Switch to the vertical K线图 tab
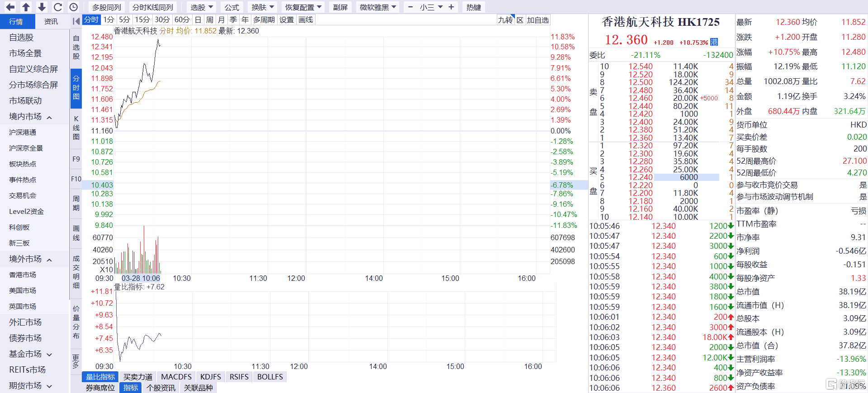The width and height of the screenshot is (868, 393). 76,128
